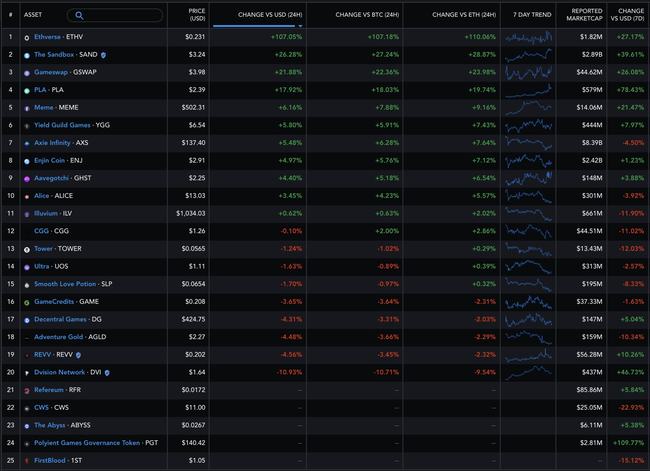Click the Dvision Network coin icon
Viewport: 650px width, 471px height.
(x=27, y=373)
